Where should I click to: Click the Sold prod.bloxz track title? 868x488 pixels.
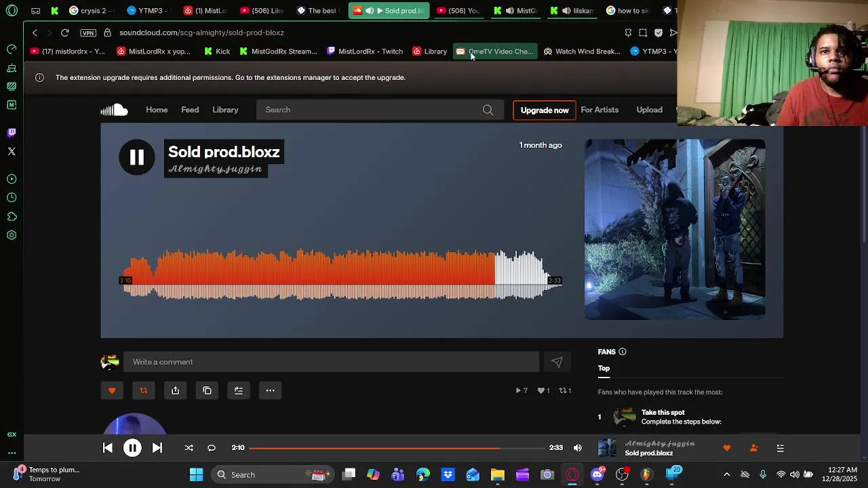[224, 152]
